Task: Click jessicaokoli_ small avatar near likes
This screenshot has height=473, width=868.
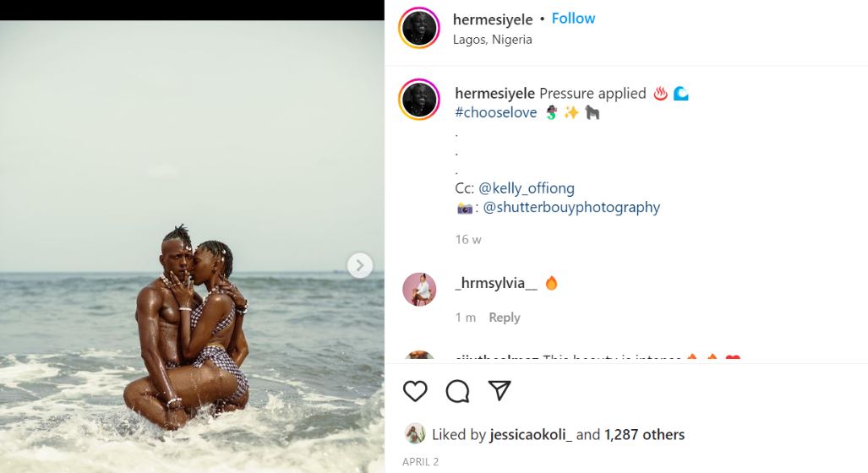Action: coord(415,434)
